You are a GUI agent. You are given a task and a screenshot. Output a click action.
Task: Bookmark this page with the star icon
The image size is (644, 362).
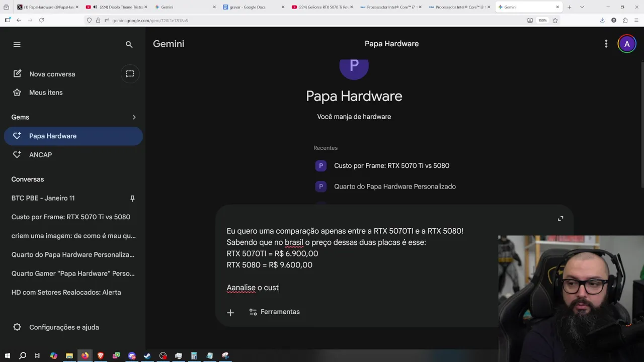point(555,20)
